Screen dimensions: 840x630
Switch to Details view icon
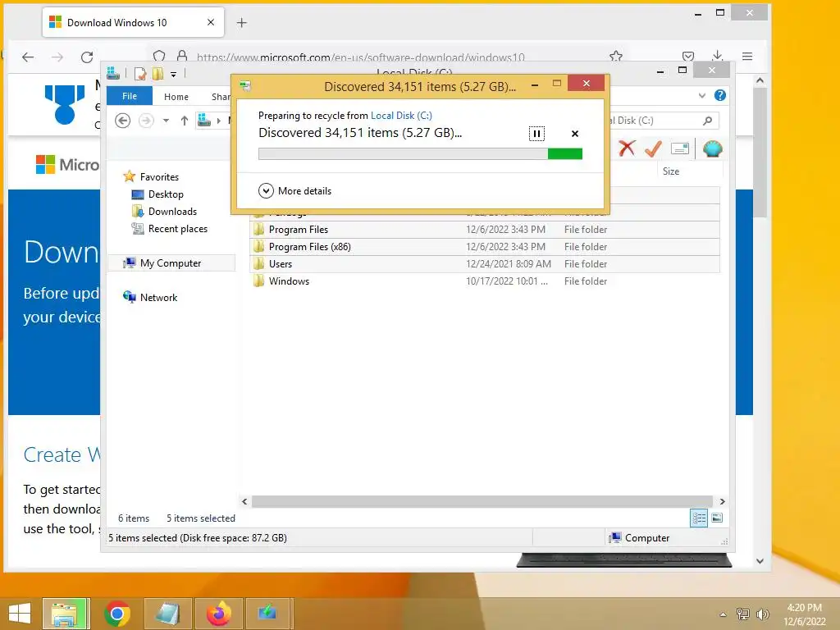(699, 518)
